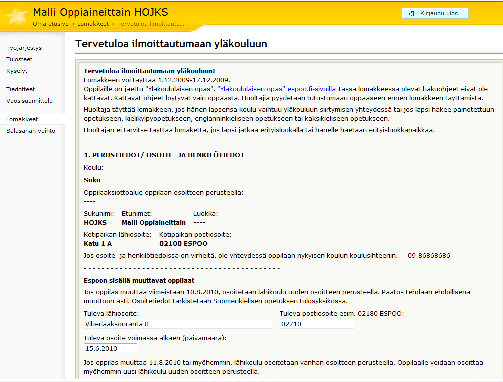
Task: Open Työjärjestys in the sidebar
Action: tap(24, 48)
